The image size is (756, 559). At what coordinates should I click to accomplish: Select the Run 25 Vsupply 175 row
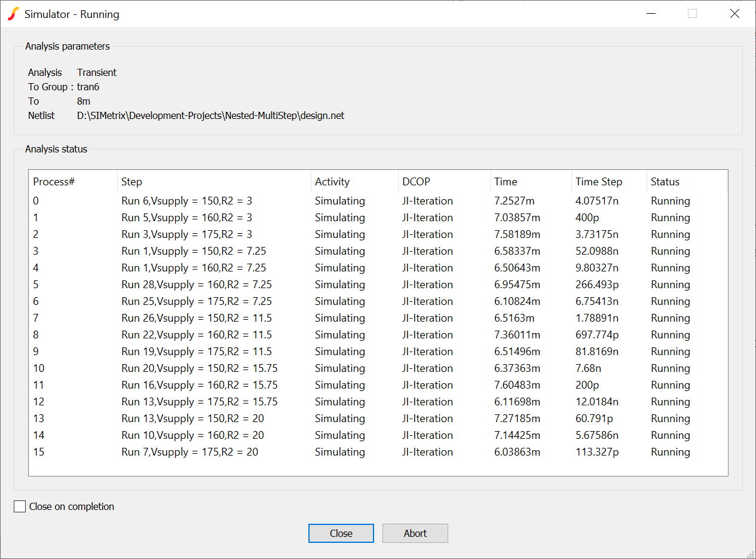click(196, 301)
